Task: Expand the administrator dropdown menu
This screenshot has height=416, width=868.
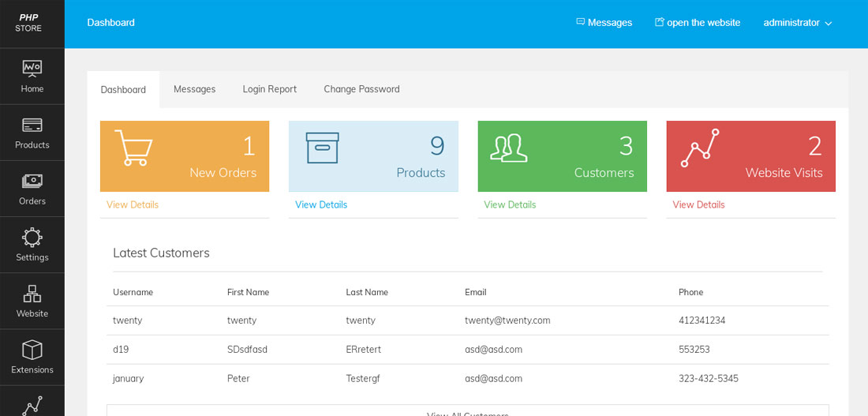Action: point(797,23)
